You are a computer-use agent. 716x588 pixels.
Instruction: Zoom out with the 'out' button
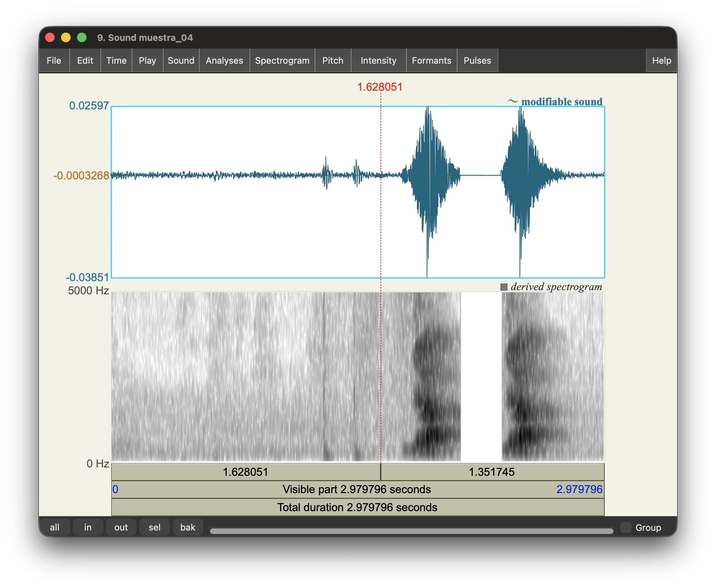pyautogui.click(x=121, y=527)
